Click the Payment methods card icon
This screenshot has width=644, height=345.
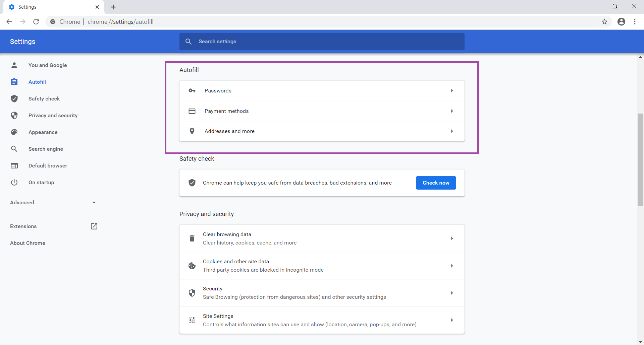[x=192, y=111]
